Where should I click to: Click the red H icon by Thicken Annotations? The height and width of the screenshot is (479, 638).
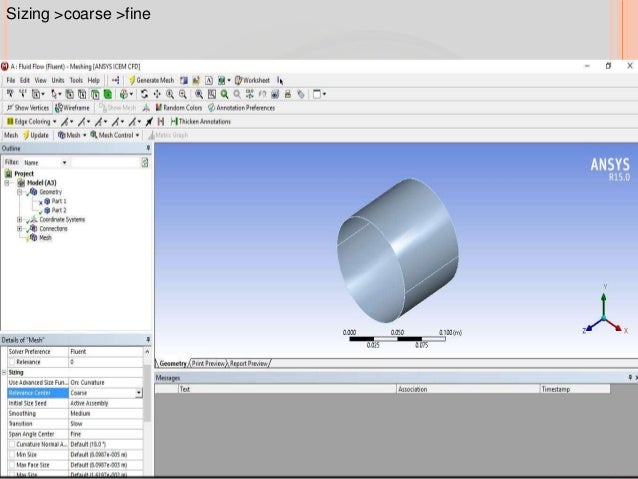(161, 121)
